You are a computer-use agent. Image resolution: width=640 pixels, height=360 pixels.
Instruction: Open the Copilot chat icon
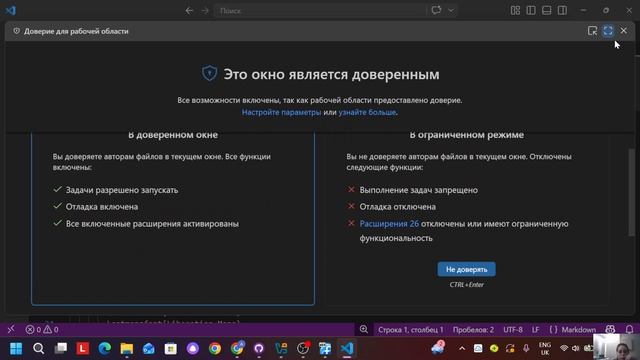pyautogui.click(x=436, y=10)
